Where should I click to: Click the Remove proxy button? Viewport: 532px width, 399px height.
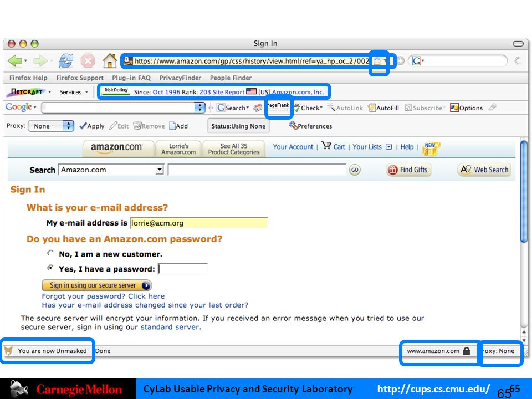[x=149, y=126]
